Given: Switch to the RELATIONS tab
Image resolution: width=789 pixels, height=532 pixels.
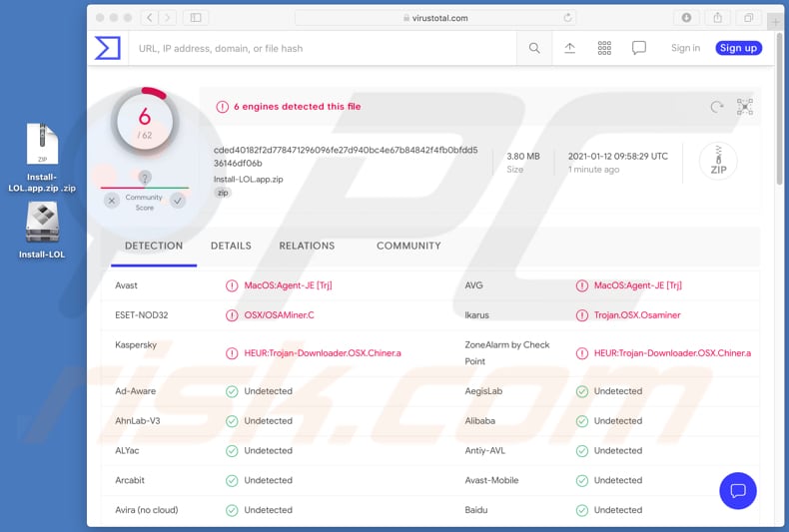Looking at the screenshot, I should [307, 246].
